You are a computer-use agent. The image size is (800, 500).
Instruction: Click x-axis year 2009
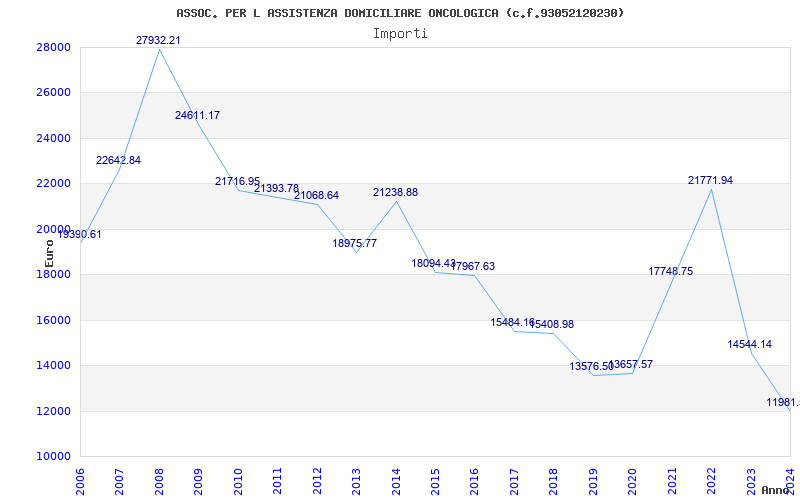pyautogui.click(x=198, y=482)
